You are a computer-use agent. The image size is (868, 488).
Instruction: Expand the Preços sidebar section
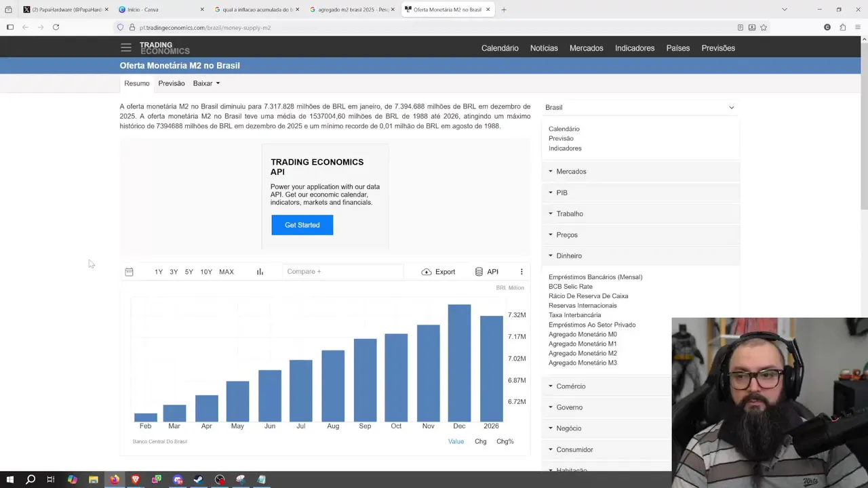point(640,235)
